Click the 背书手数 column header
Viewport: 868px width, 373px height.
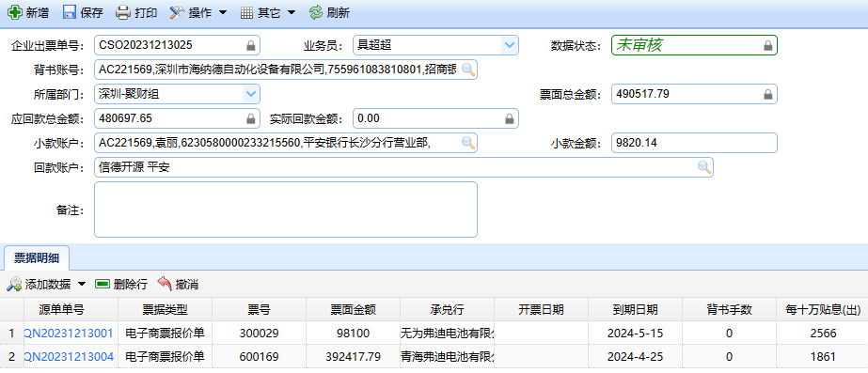click(729, 310)
